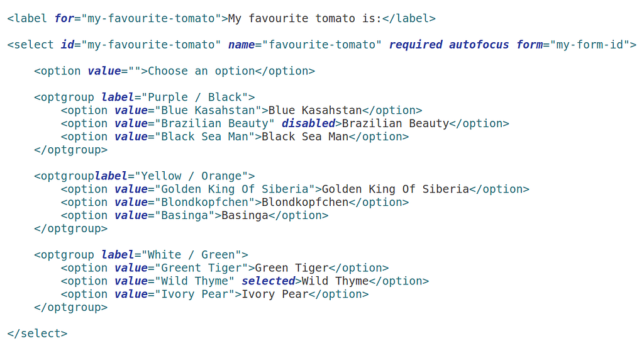644x348 pixels.
Task: Click the 'Basinga' value string
Action: tap(184, 216)
